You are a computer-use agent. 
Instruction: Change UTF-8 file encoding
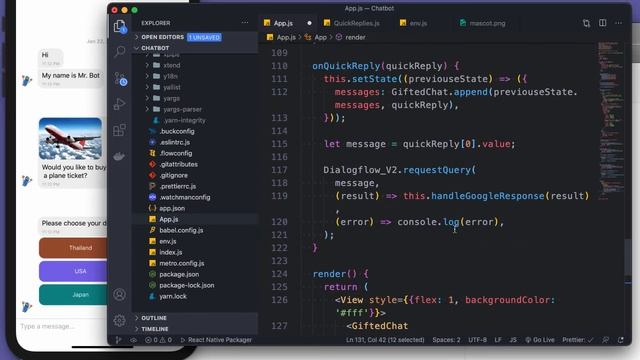478,340
